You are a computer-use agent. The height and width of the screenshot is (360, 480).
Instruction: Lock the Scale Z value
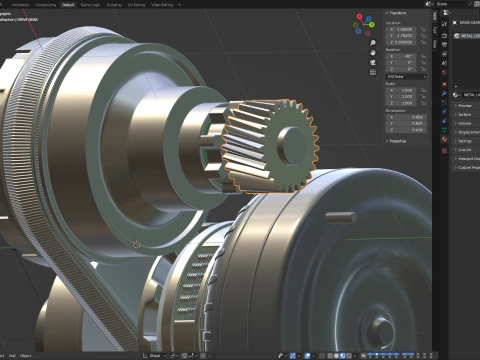click(x=423, y=103)
